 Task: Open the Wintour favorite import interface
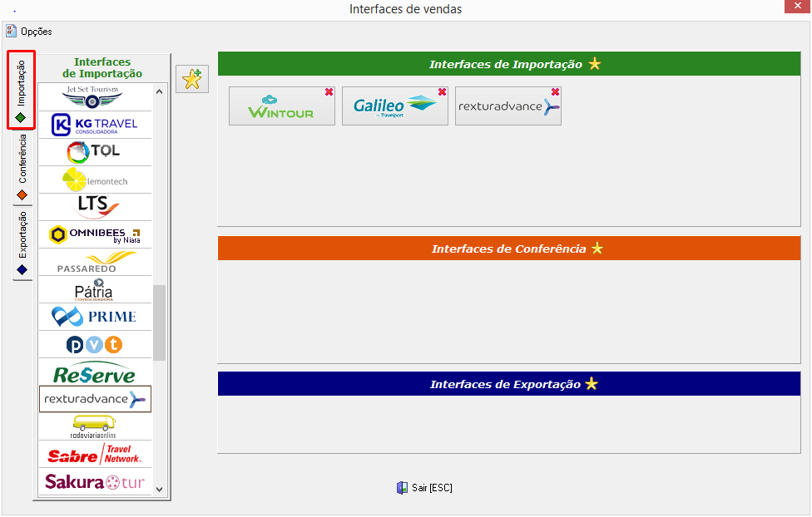[x=282, y=106]
